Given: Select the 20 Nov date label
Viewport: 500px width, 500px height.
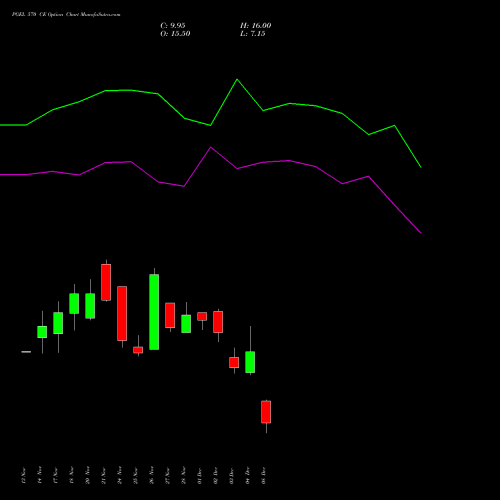Looking at the screenshot, I should pyautogui.click(x=88, y=475).
